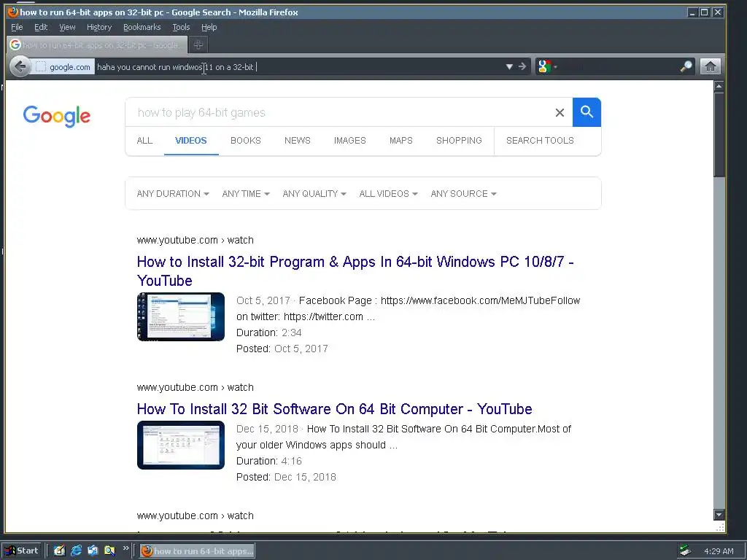
Task: Click the system tray icon near the clock
Action: click(x=685, y=551)
